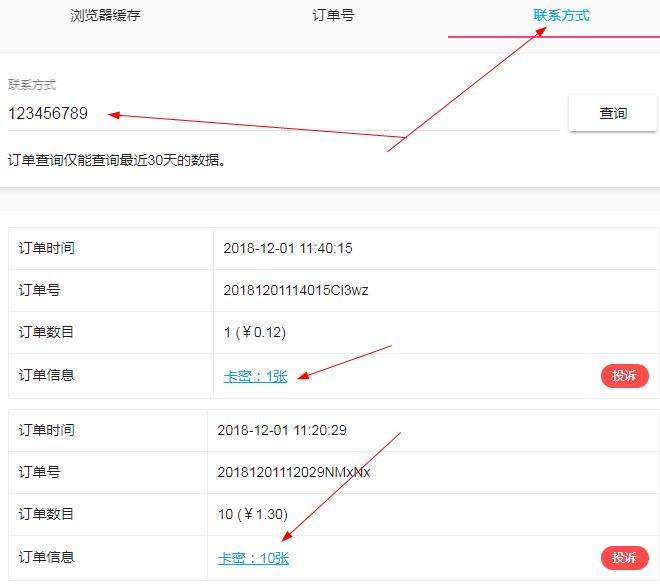Select the 联系方式 tab
The image size is (660, 588).
[x=561, y=16]
